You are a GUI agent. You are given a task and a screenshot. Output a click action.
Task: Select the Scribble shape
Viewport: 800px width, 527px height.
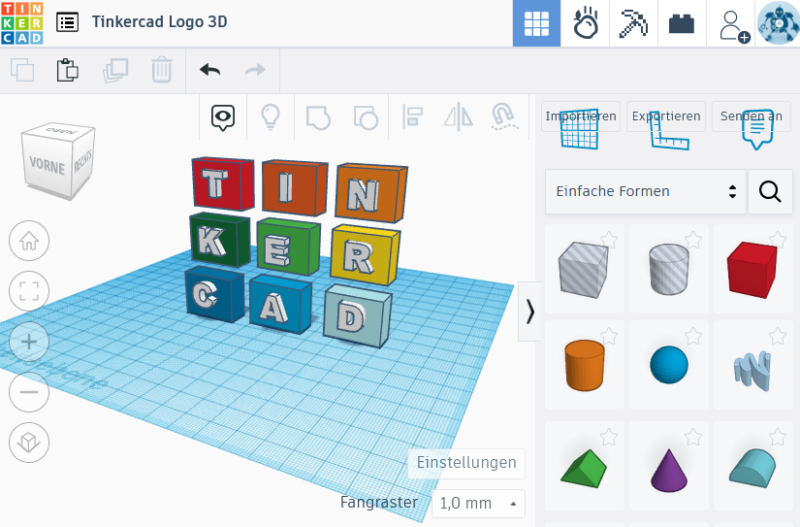[753, 370]
